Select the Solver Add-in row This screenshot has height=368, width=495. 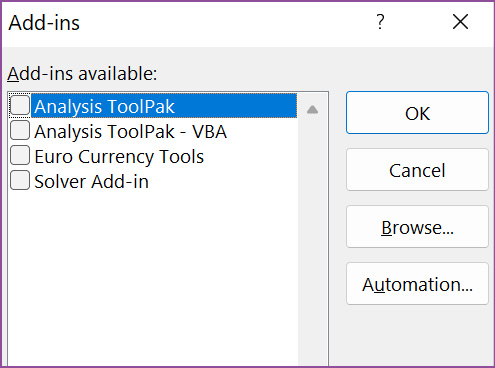(153, 181)
